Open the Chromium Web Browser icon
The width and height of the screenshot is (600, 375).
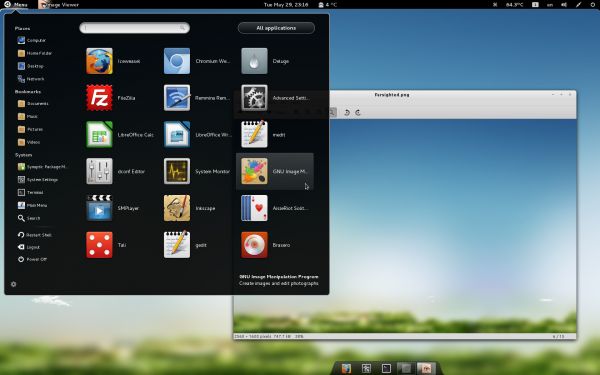(177, 61)
